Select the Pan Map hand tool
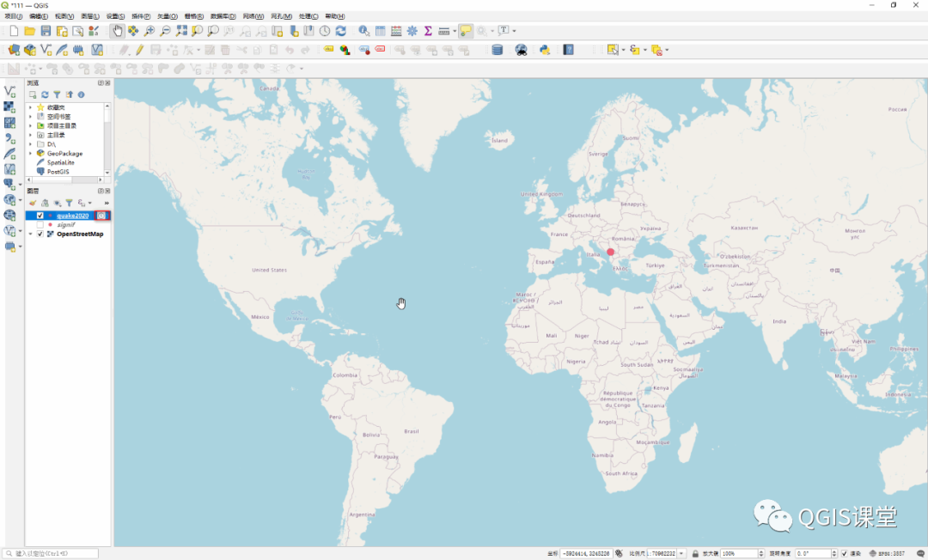Viewport: 928px width, 560px height. point(117,31)
